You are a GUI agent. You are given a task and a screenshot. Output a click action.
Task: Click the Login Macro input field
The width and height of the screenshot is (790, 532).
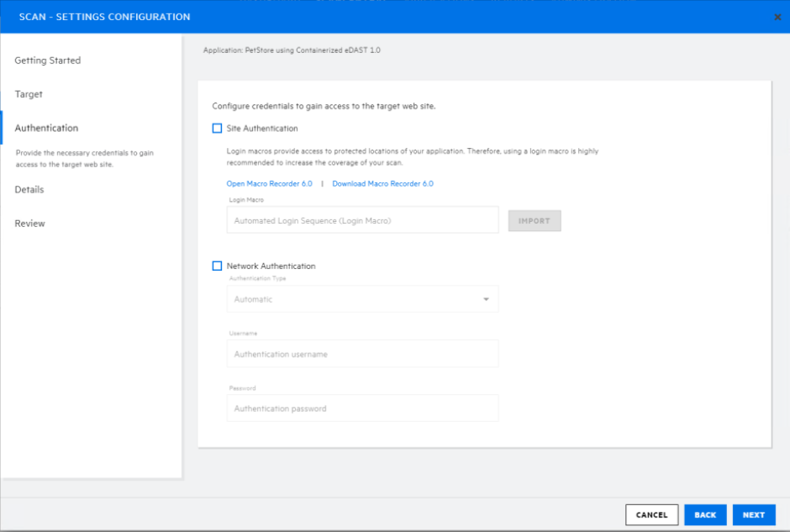tap(362, 219)
